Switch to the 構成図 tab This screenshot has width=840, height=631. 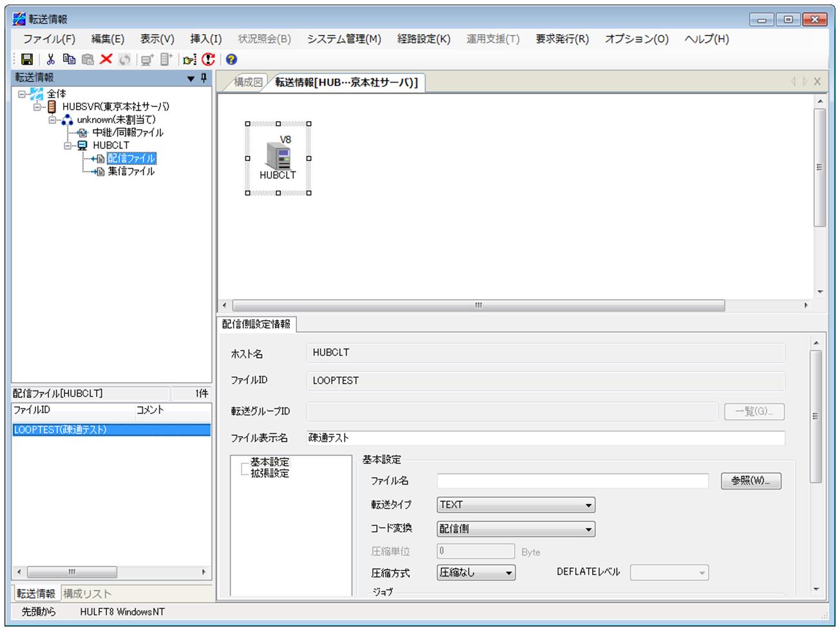pos(248,83)
